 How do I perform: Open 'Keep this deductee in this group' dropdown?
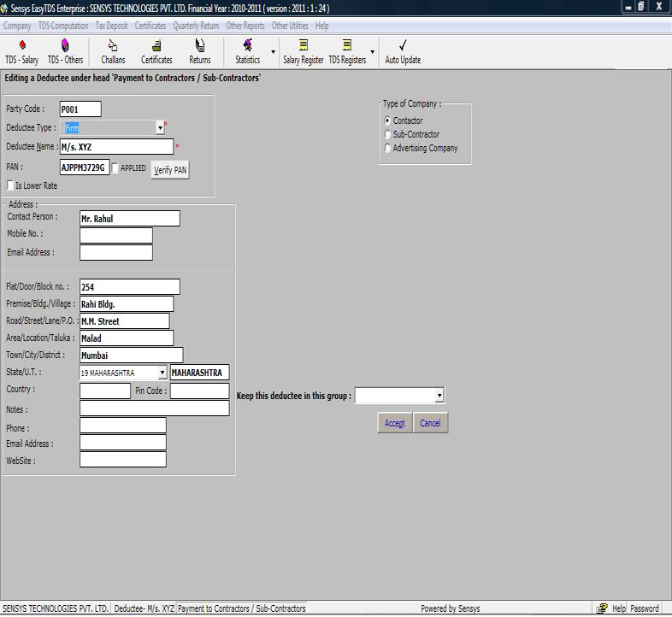(x=439, y=395)
